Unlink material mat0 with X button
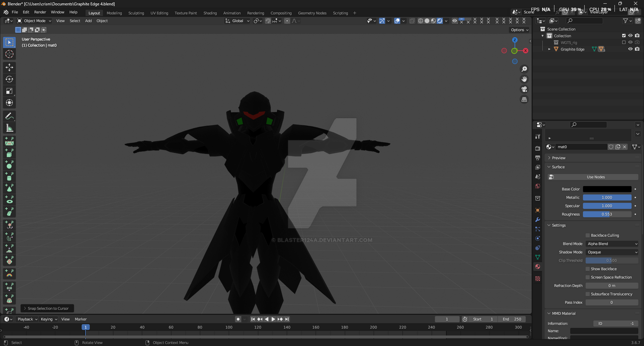This screenshot has height=346, width=644. coord(624,147)
